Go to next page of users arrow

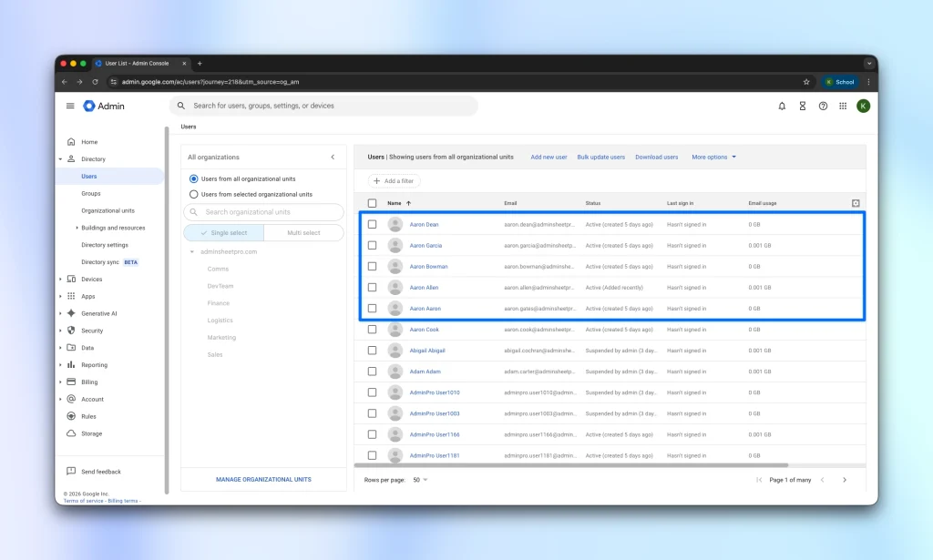coord(844,480)
